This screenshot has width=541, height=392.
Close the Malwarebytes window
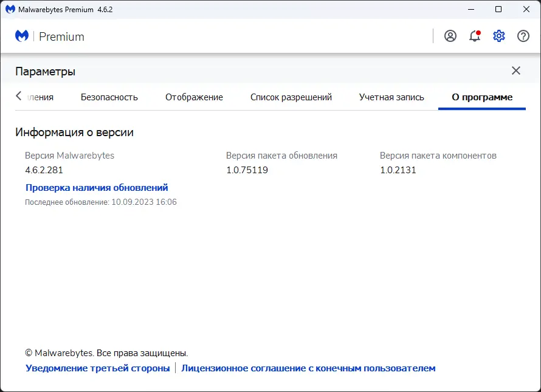click(x=526, y=10)
